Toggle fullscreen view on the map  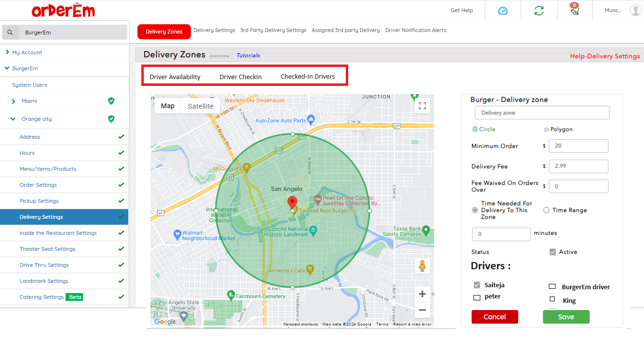point(422,106)
